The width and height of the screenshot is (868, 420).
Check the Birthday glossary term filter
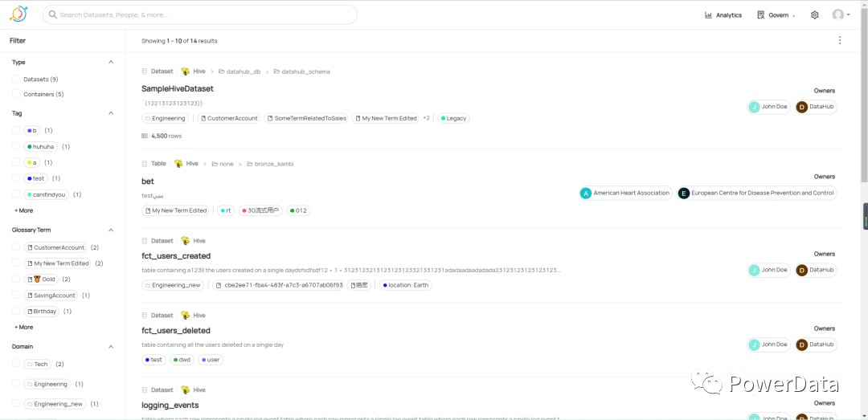[16, 312]
